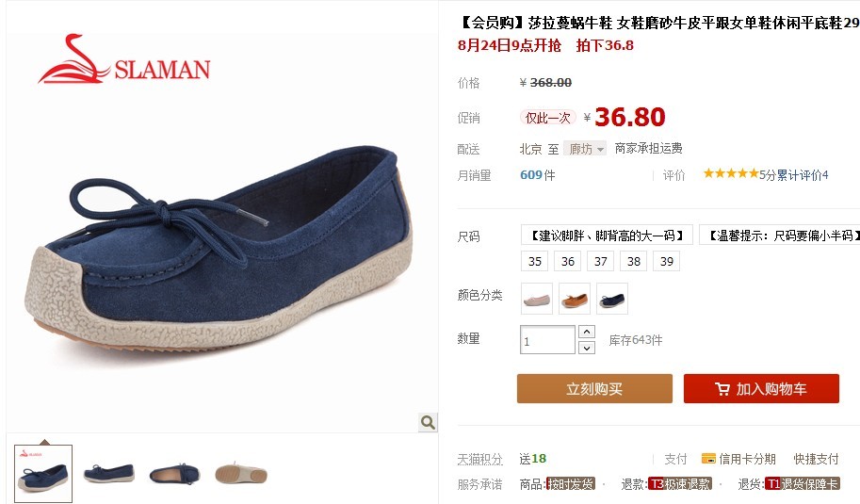Image resolution: width=860 pixels, height=504 pixels.
Task: Click the magnifier zoom icon on product image
Action: pos(428,422)
